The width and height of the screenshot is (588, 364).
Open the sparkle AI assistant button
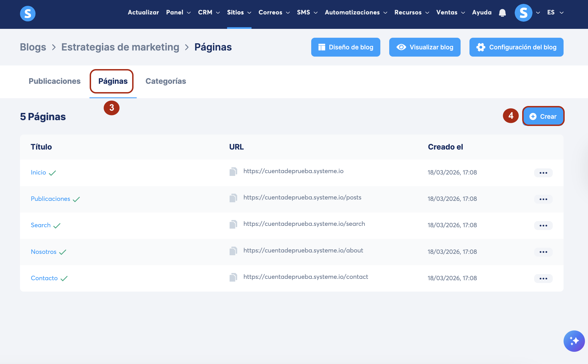coord(574,341)
